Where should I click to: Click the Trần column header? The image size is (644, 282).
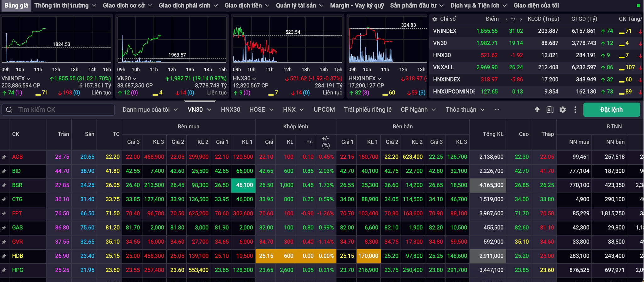pos(63,134)
